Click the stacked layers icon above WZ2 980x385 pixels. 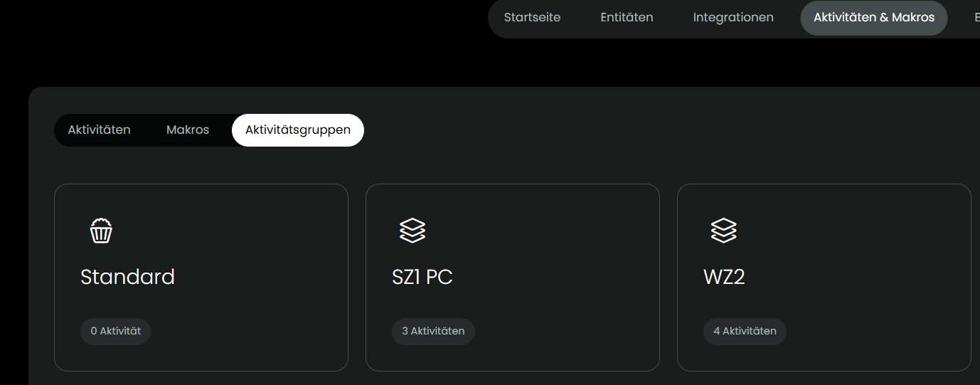pos(723,231)
